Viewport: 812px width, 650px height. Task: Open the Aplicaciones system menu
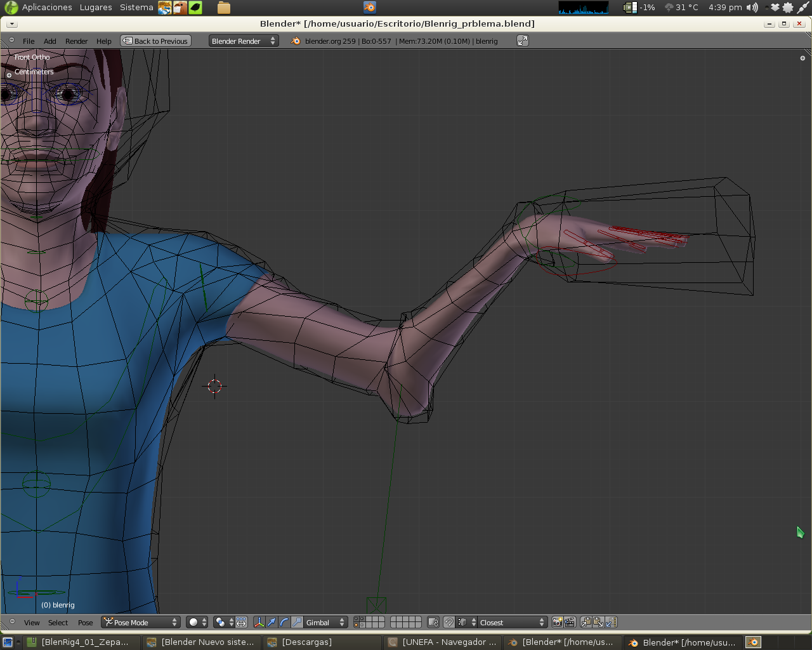point(46,7)
